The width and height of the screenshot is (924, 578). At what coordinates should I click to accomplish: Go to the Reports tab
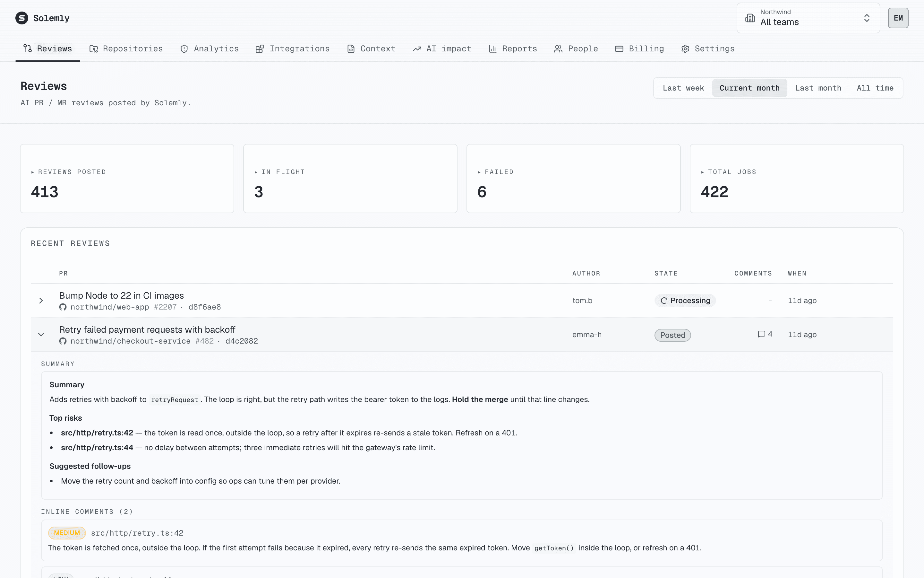[513, 49]
